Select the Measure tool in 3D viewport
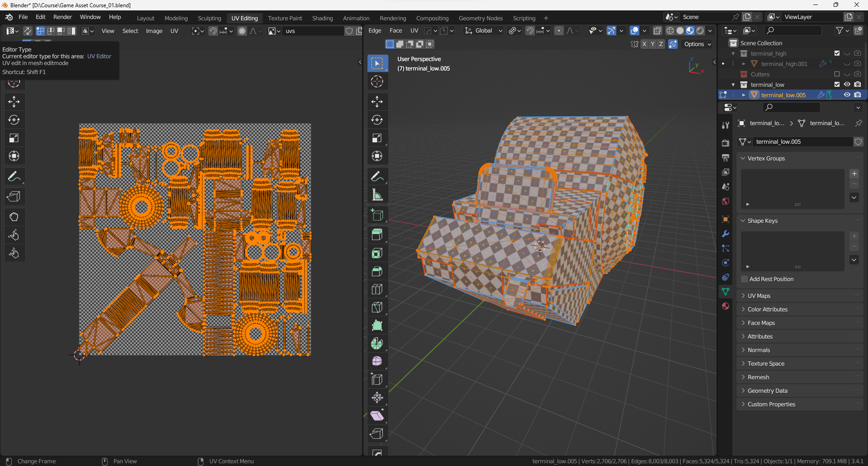The image size is (868, 466). 377,195
